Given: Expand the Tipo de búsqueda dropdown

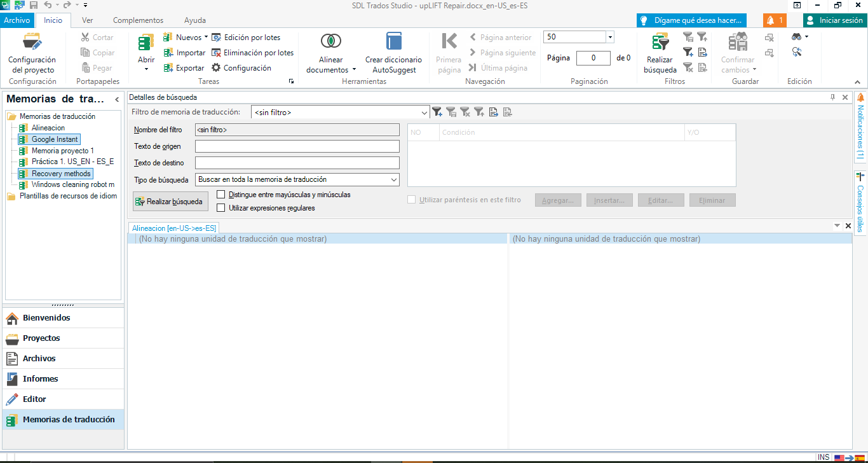Looking at the screenshot, I should coord(394,180).
